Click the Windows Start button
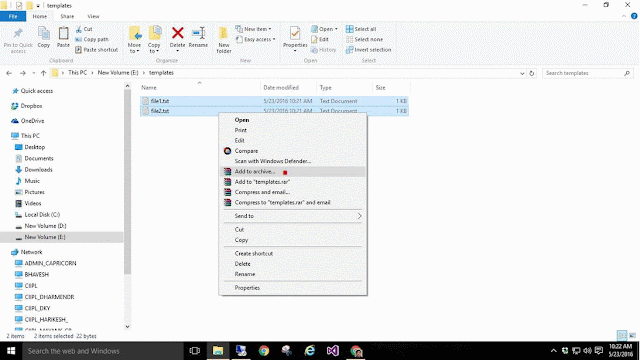Viewport: 640px width, 360px height. pos(11,351)
